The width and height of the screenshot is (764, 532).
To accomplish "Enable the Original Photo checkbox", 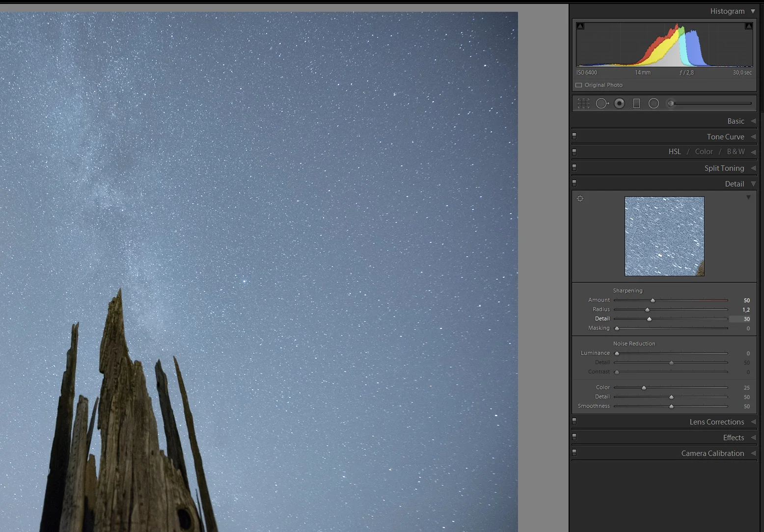I will tap(578, 85).
